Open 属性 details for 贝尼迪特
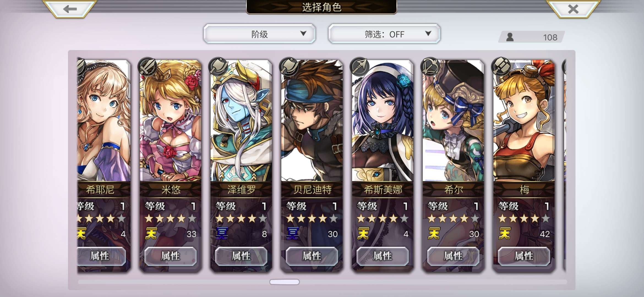Screen dimensions: 644x297 [312, 256]
